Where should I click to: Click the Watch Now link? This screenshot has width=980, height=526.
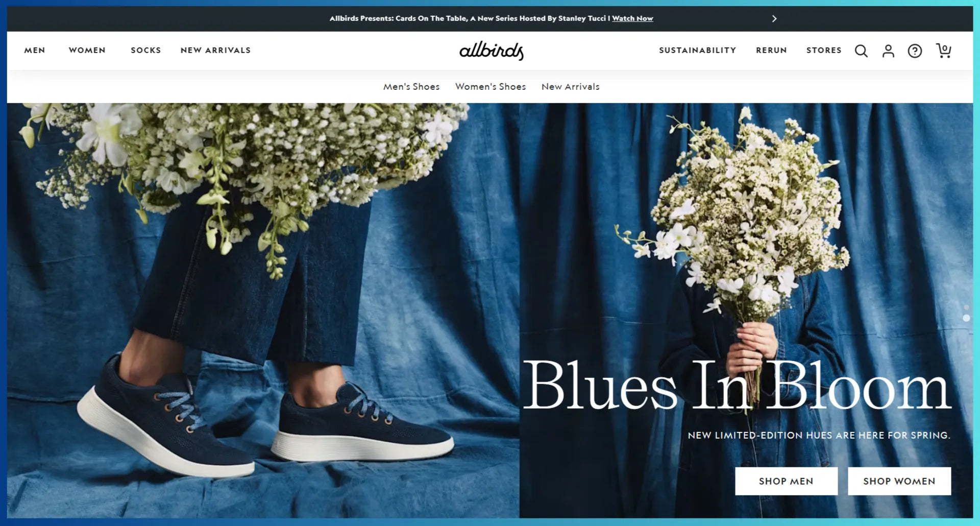tap(632, 18)
